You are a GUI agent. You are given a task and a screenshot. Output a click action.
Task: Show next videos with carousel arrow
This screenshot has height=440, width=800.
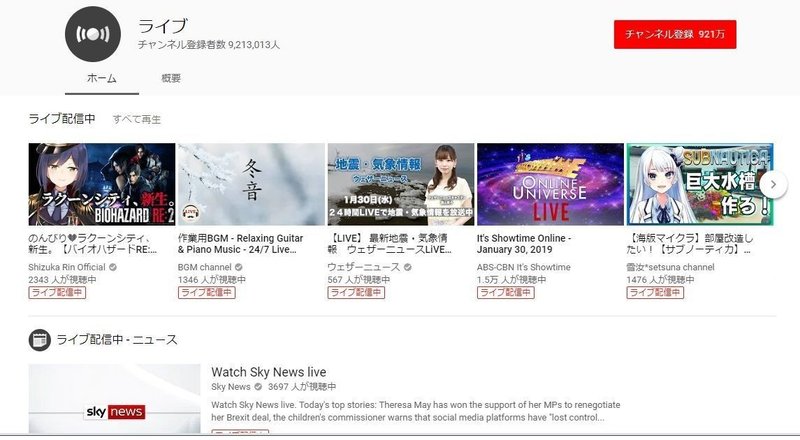[x=773, y=184]
